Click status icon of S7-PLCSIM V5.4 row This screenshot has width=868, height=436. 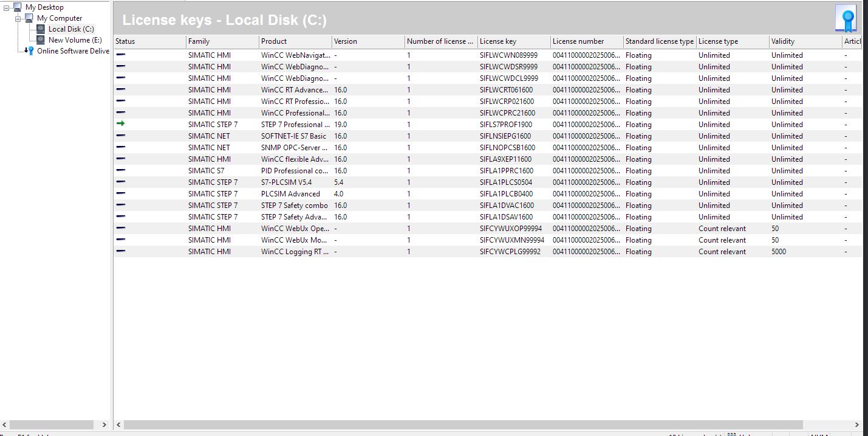120,182
